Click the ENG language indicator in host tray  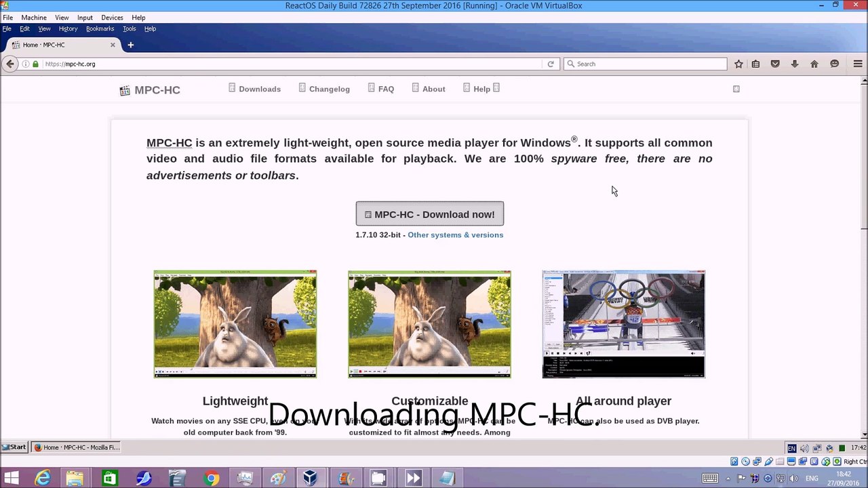812,479
